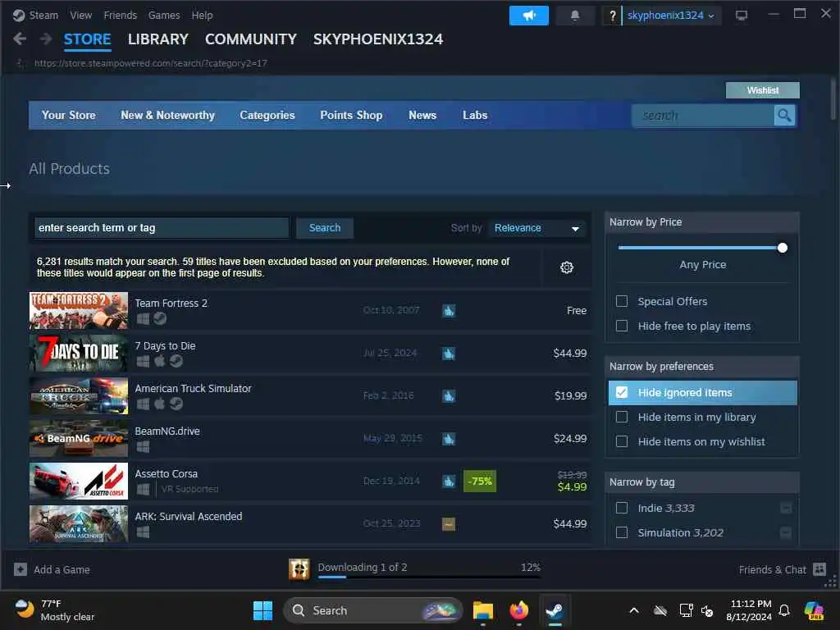Collapse the Narrow by tag panel
This screenshot has width=840, height=630.
point(702,482)
